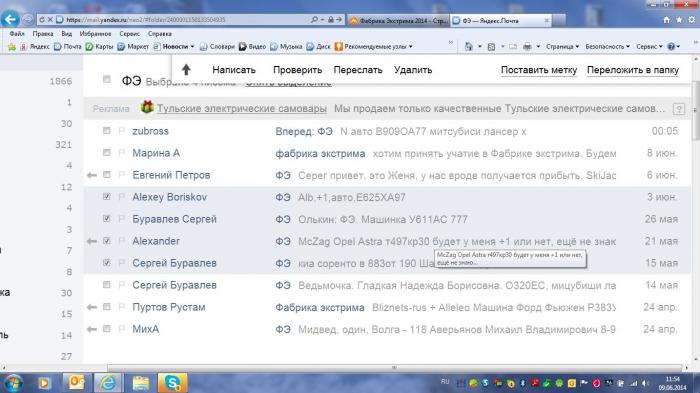This screenshot has width=700, height=393.
Task: Click the Проверить button
Action: coord(297,70)
